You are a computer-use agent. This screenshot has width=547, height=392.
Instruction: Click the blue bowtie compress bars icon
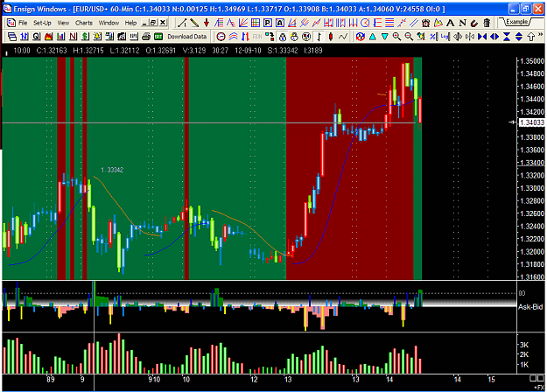click(x=482, y=37)
